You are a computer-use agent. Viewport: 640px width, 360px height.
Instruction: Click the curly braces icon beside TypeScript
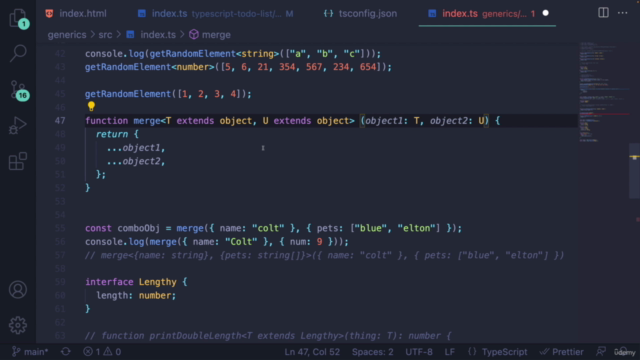pos(472,351)
